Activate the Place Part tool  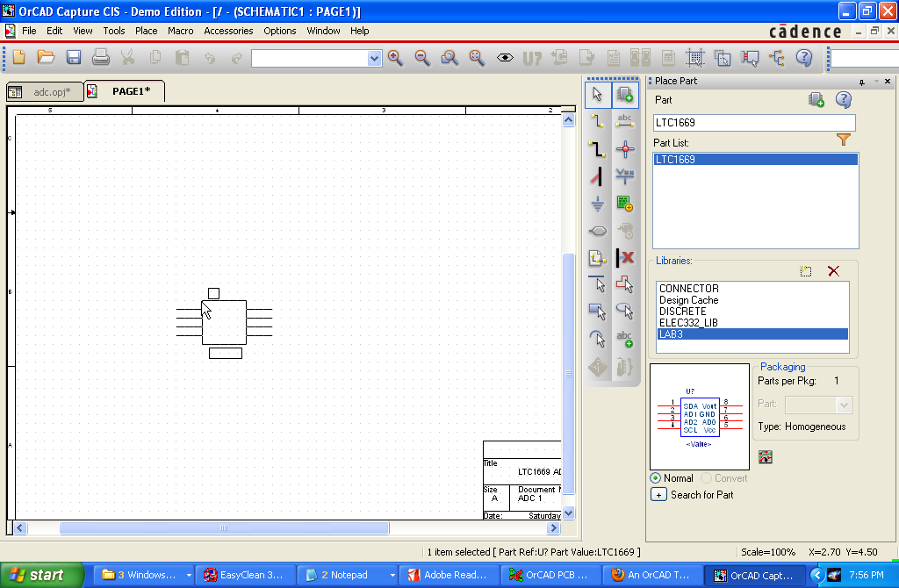tap(625, 94)
